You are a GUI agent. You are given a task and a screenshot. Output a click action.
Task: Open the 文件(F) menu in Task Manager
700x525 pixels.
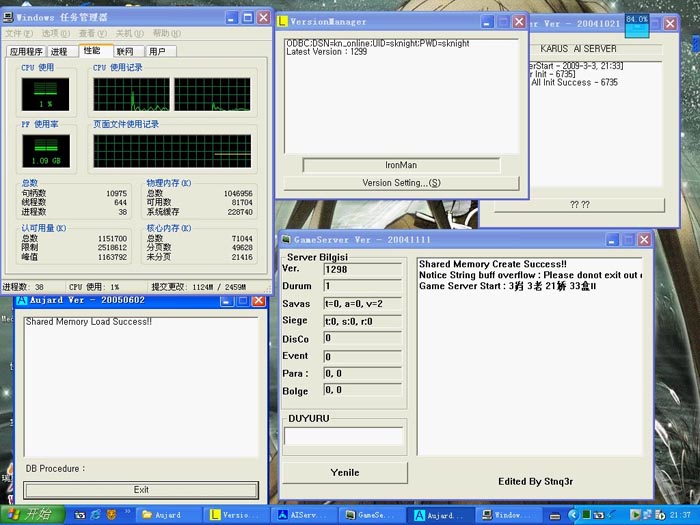tap(20, 34)
